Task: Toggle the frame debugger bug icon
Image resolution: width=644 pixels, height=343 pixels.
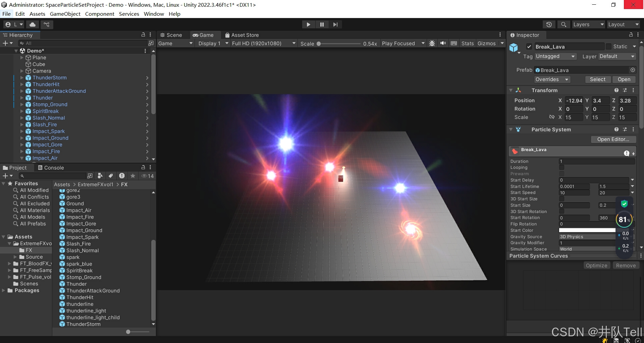Action: coord(432,44)
